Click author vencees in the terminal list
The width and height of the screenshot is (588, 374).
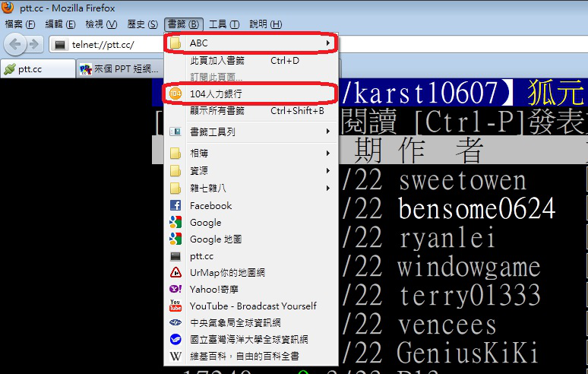[x=447, y=325]
